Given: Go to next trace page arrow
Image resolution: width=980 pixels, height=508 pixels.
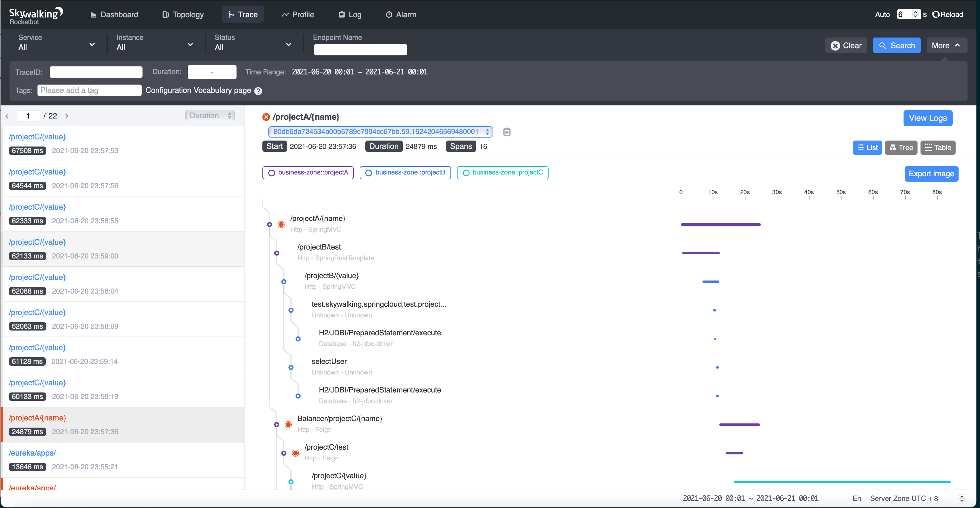Looking at the screenshot, I should click(67, 116).
